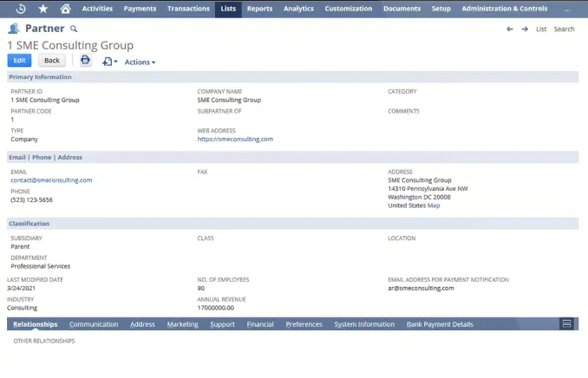Go to the Home dashboard icon
This screenshot has height=378, width=588.
pyautogui.click(x=66, y=9)
